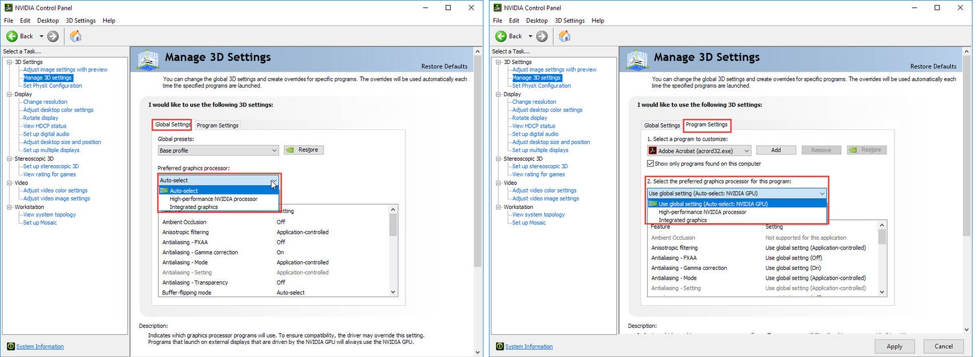980x357 pixels.
Task: Open System Information link, left window
Action: click(40, 346)
